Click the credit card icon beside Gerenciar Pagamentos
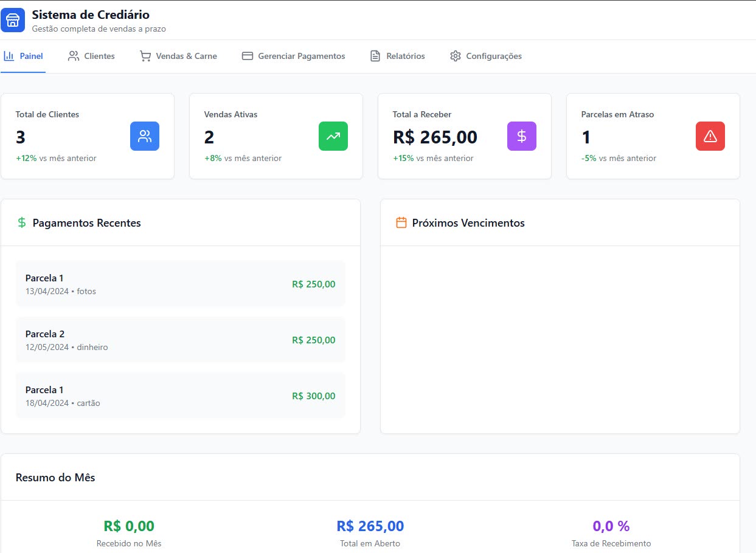The image size is (756, 553). coord(248,56)
